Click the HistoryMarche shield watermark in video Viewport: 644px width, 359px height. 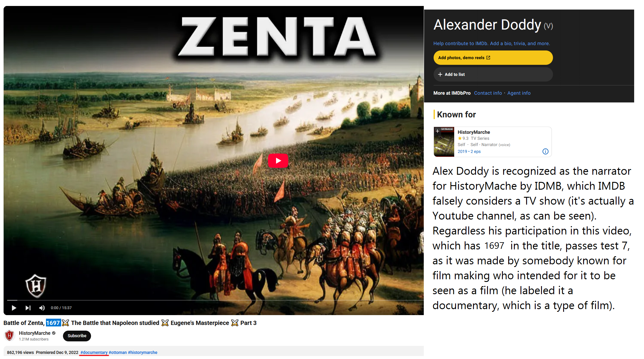(36, 286)
